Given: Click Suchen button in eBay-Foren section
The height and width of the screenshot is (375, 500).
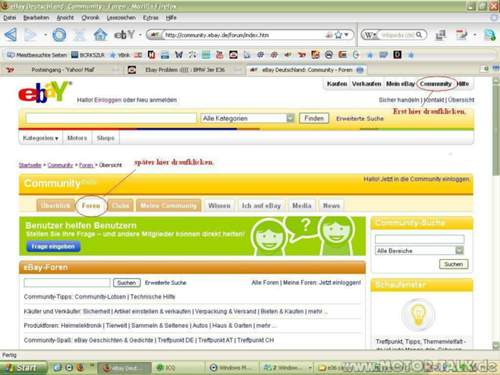Looking at the screenshot, I should (127, 283).
